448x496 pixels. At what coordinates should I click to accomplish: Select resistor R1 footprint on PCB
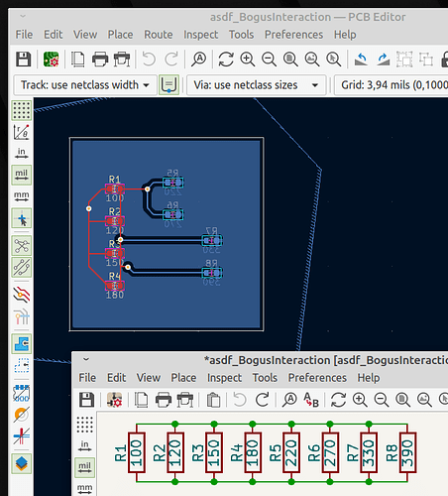[115, 189]
